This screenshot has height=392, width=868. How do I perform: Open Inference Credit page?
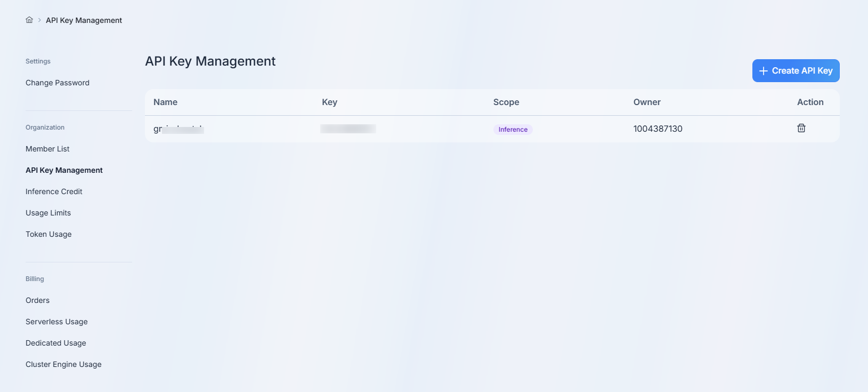click(54, 191)
